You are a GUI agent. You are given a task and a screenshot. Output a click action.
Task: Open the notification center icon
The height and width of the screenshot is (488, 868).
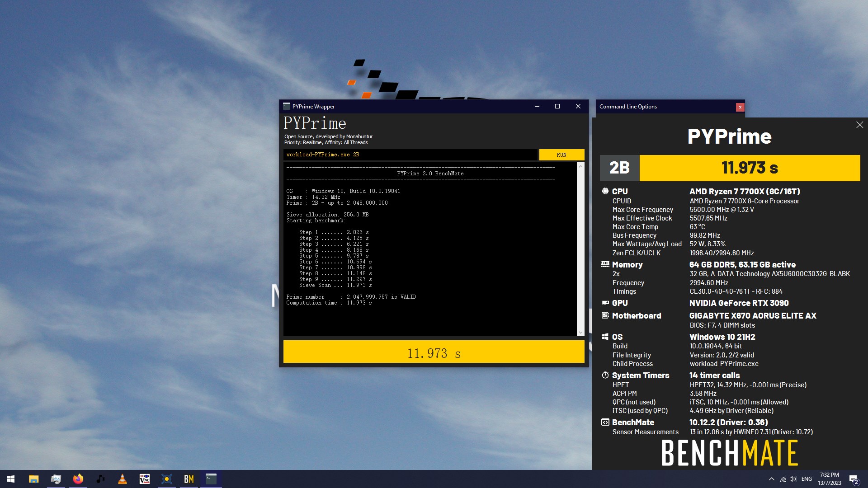(x=854, y=479)
